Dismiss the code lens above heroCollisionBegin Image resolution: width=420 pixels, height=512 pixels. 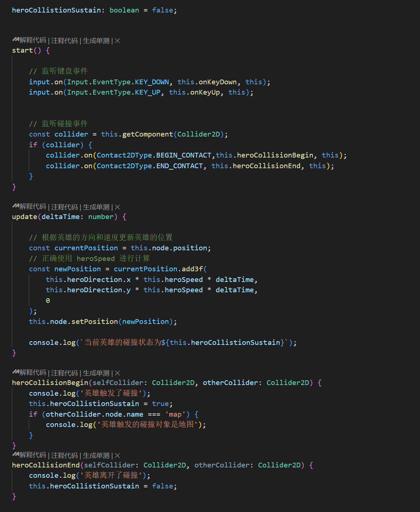tap(118, 373)
